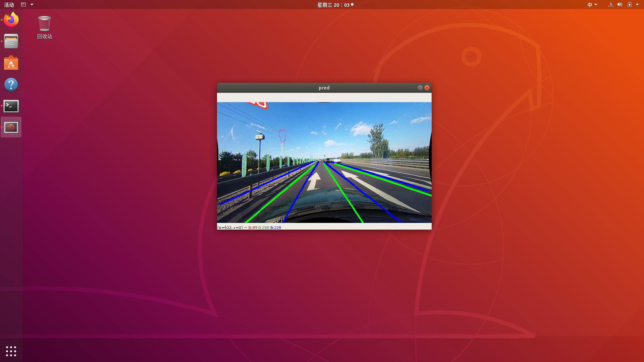The height and width of the screenshot is (362, 644).
Task: Open the Help icon in dock
Action: (11, 84)
